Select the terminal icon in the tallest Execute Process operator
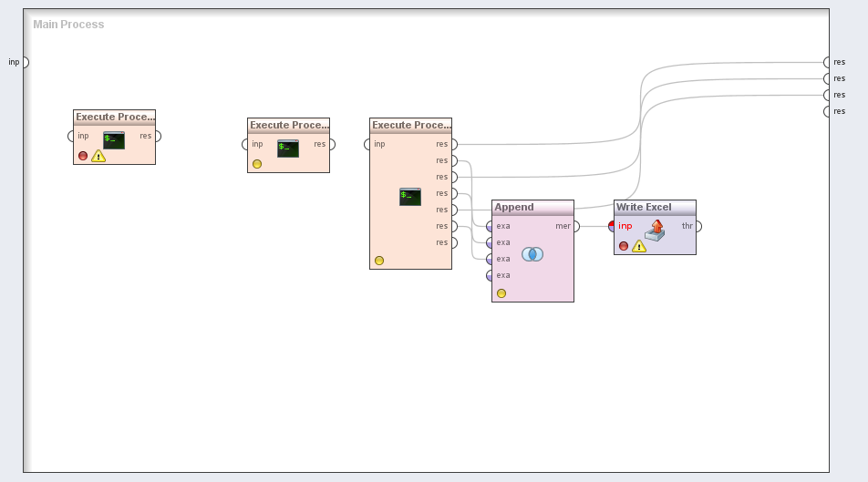The height and width of the screenshot is (482, 868). [x=410, y=196]
